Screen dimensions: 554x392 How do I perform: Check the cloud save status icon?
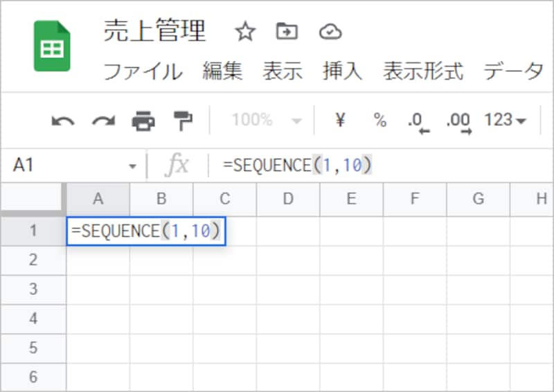point(330,32)
